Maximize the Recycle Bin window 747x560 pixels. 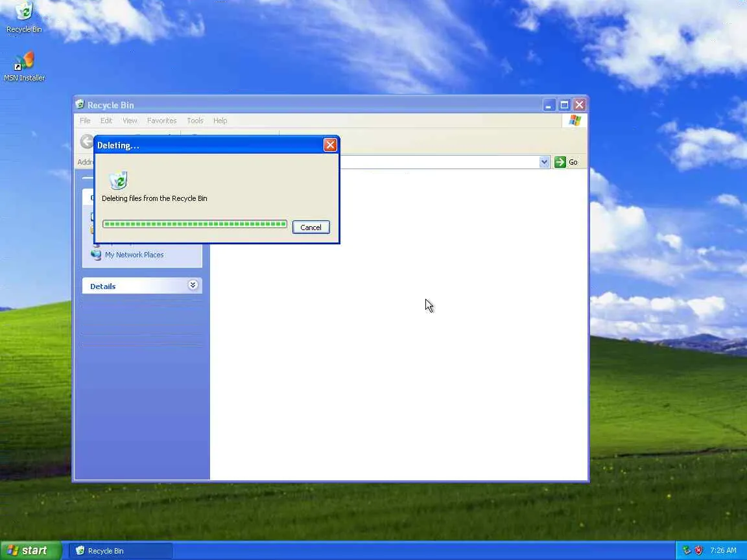pyautogui.click(x=564, y=105)
